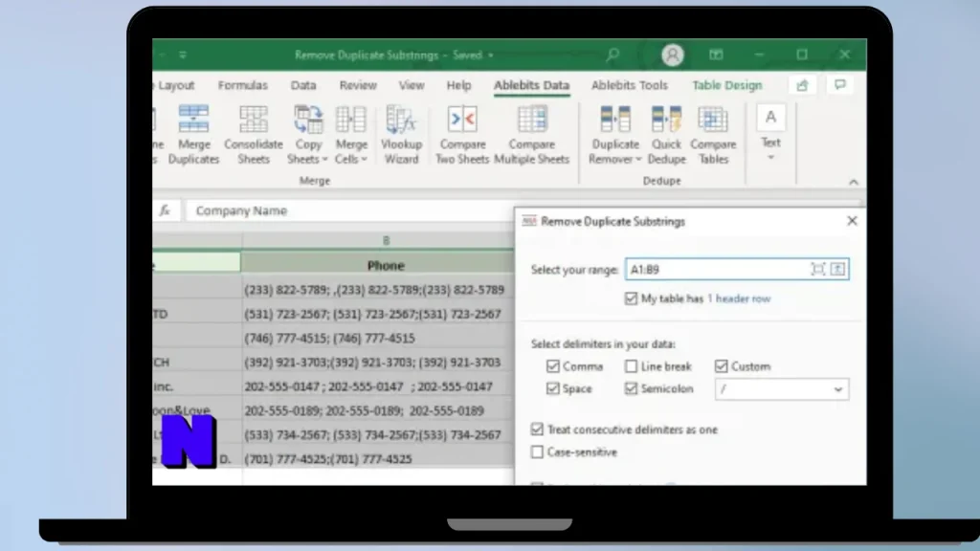Open Compare Two Sheets tool
This screenshot has width=980, height=551.
click(x=462, y=135)
